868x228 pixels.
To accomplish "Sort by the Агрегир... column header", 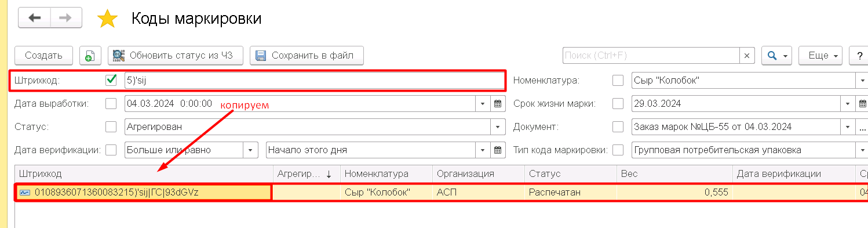I will click(307, 174).
